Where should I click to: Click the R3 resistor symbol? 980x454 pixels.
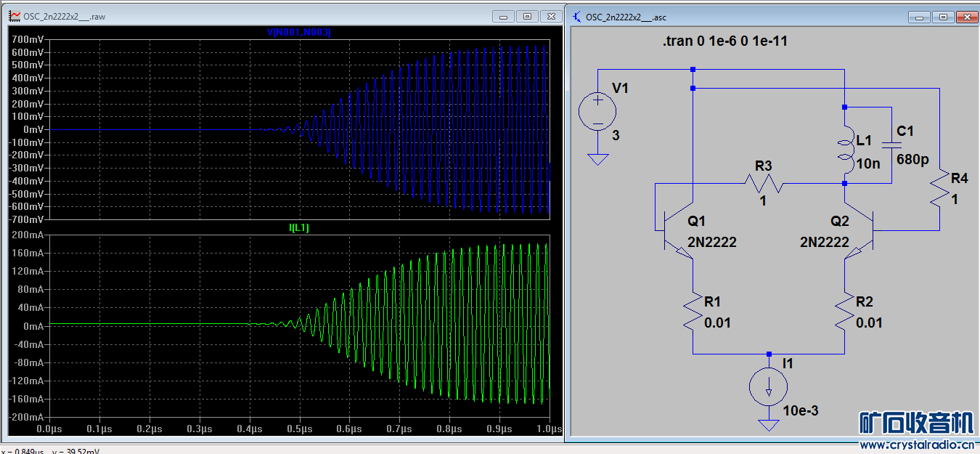763,184
